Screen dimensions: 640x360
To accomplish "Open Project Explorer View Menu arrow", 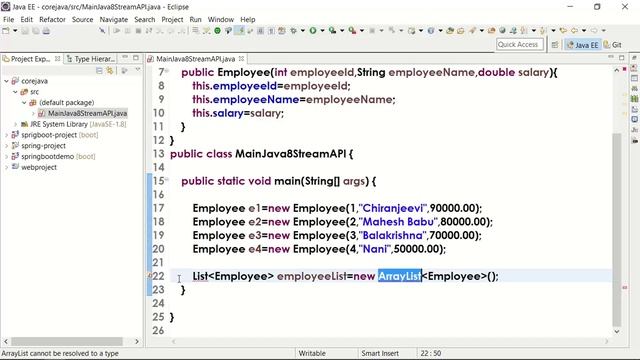I will pos(138,70).
